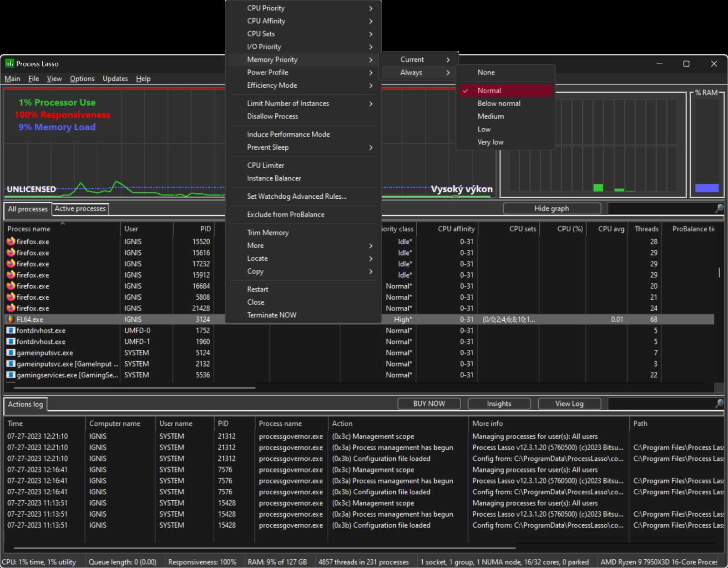
Task: Open Efficiency Mode submenu
Action: (303, 85)
